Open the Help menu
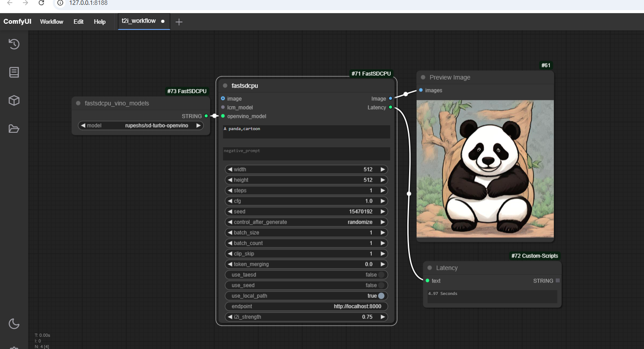Screen dimensions: 644x349 [x=99, y=22]
